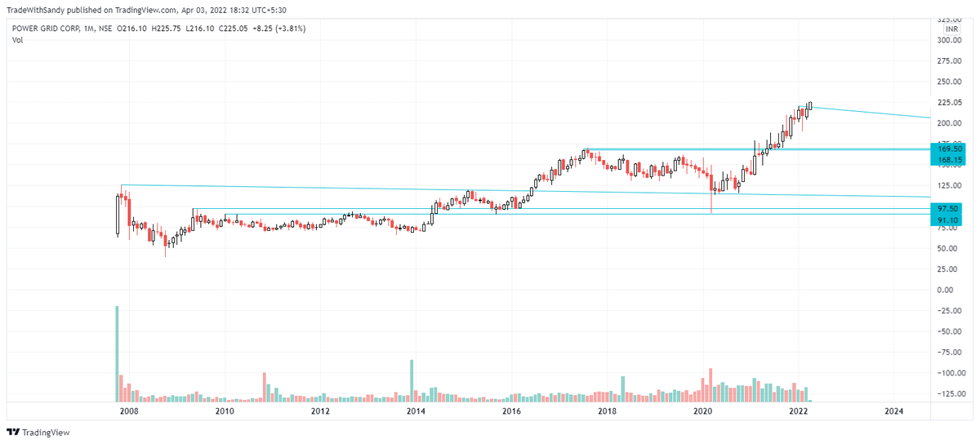Click the 2010 year label on time axis
Viewport: 980px width, 444px height.
[225, 411]
